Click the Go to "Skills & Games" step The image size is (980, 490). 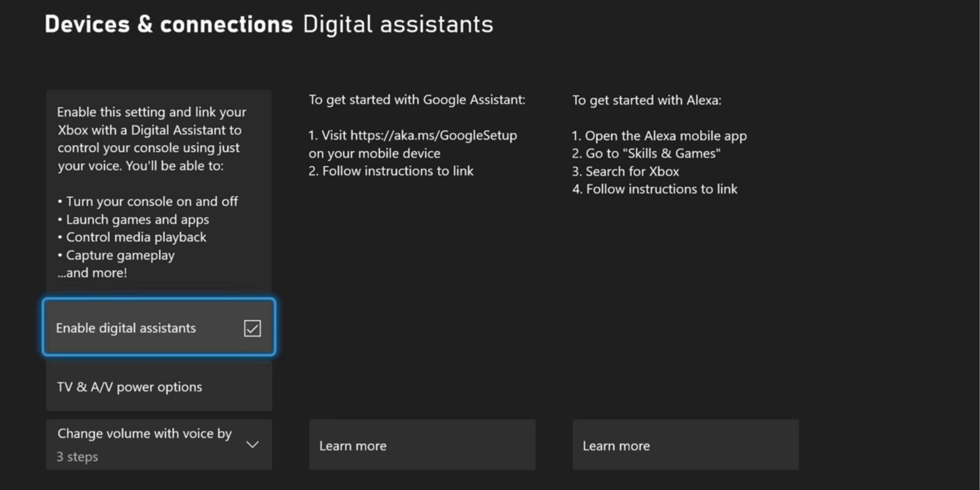tap(652, 153)
